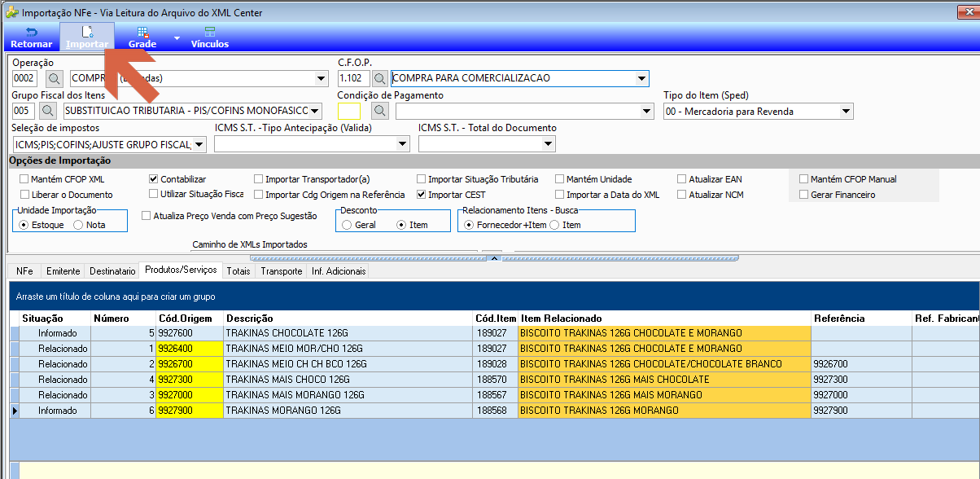Click BISCOITO TRAKINAS 126G MORANGO cell
The width and height of the screenshot is (980, 479).
click(664, 411)
